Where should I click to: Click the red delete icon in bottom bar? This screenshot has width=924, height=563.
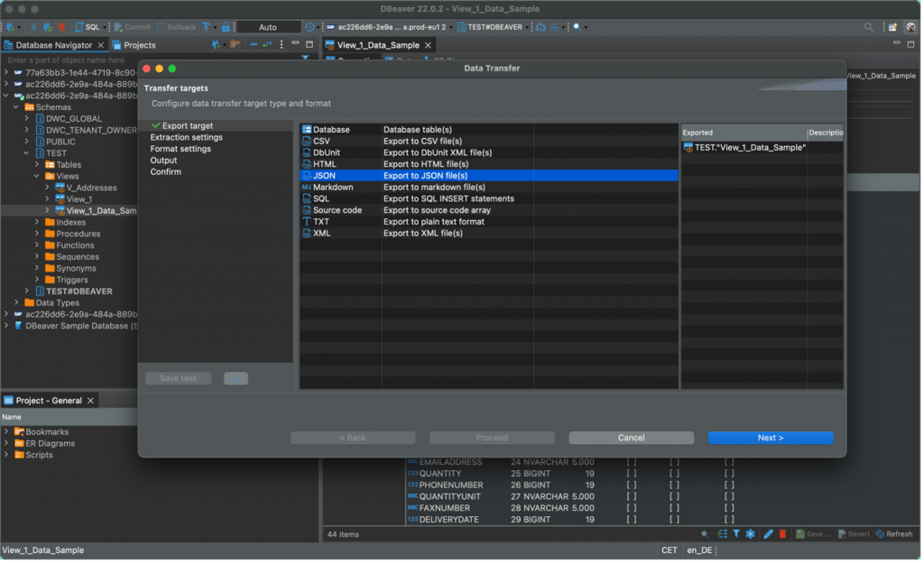click(x=782, y=535)
